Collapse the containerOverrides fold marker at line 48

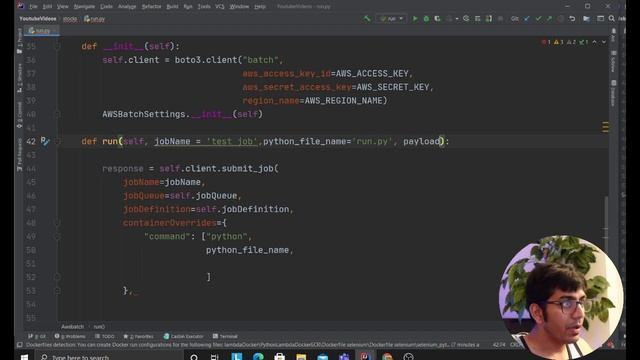click(x=57, y=223)
